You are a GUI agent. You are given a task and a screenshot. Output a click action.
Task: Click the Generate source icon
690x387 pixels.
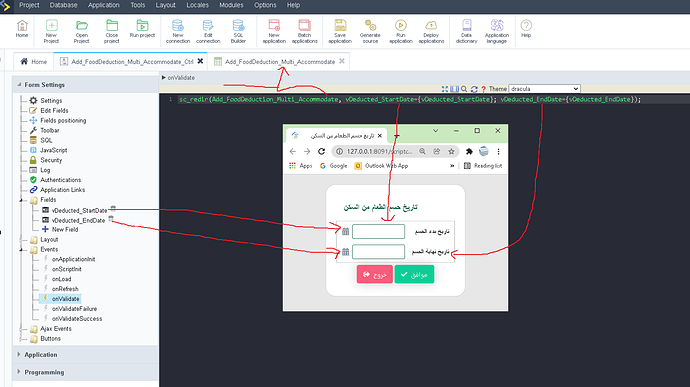tap(370, 31)
